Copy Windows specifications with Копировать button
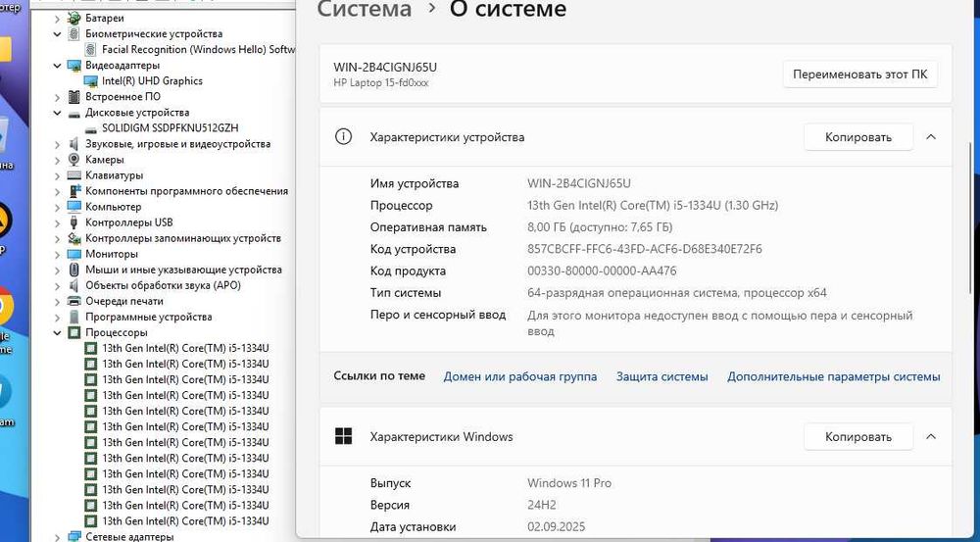 858,436
